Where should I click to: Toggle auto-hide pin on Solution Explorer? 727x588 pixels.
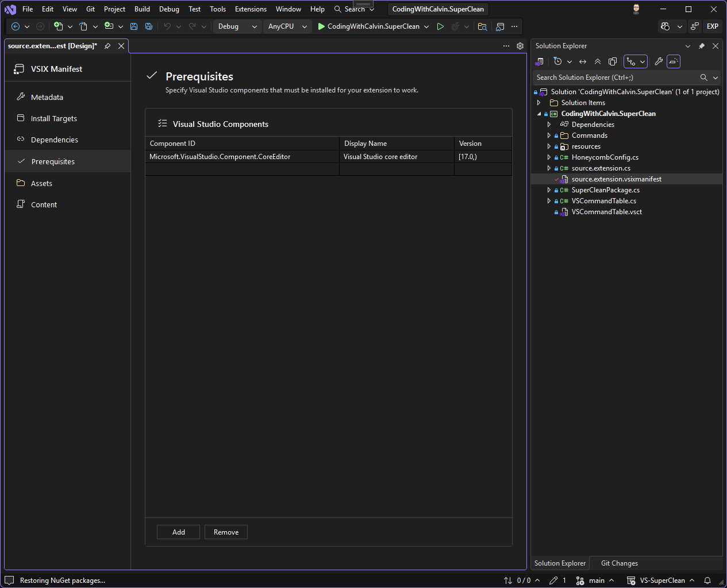[x=702, y=46]
